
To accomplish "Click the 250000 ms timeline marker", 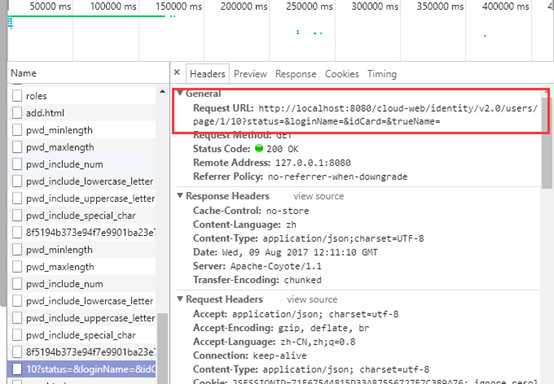I will 310,6.
